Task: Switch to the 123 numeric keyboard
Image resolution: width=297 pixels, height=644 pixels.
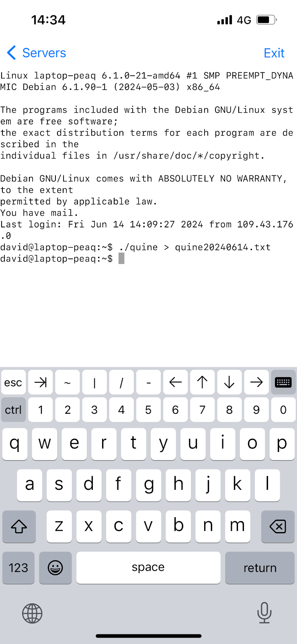Action: [18, 568]
